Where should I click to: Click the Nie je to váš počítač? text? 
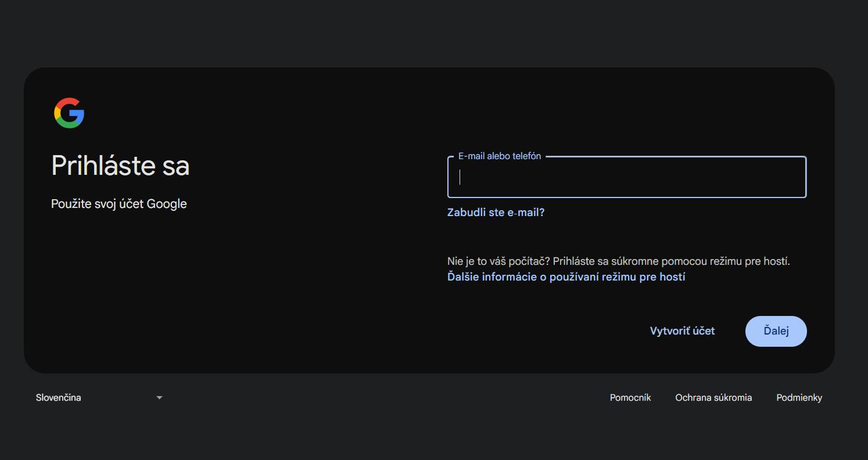[x=498, y=261]
